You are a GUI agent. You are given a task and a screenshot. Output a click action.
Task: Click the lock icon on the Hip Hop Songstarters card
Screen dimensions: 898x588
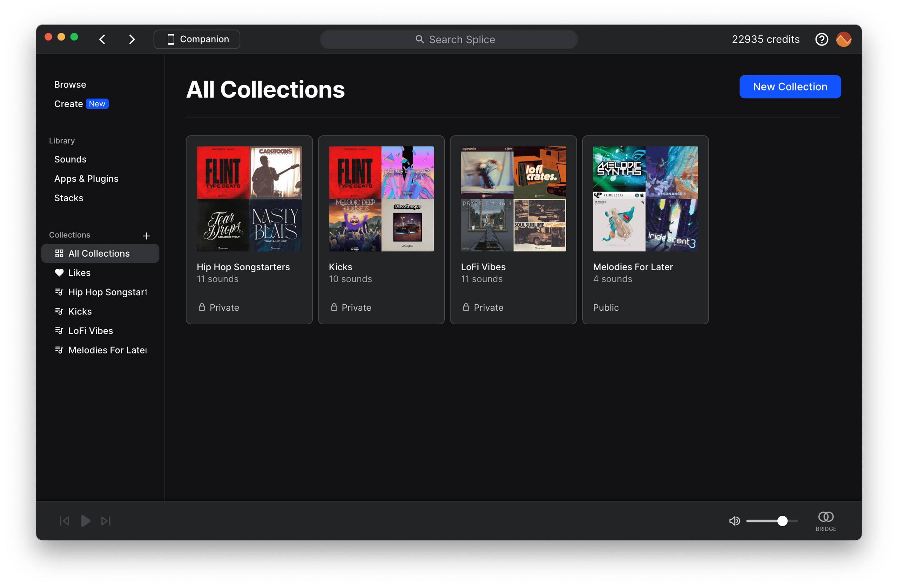pos(202,307)
